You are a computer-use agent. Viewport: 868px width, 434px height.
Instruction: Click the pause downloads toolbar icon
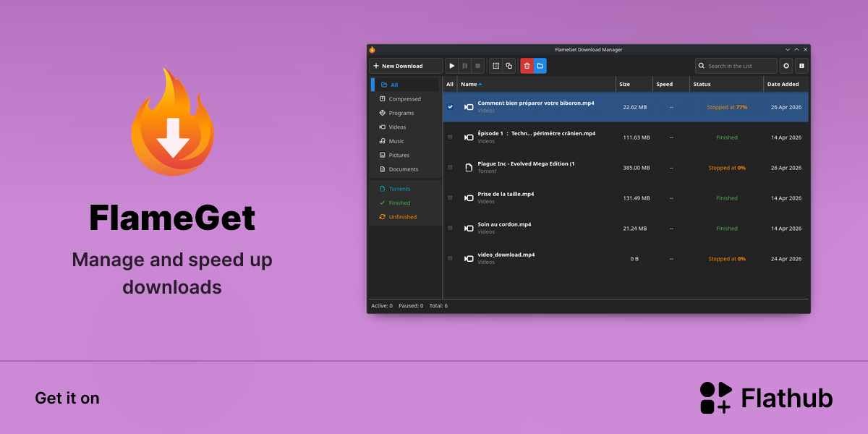(465, 66)
